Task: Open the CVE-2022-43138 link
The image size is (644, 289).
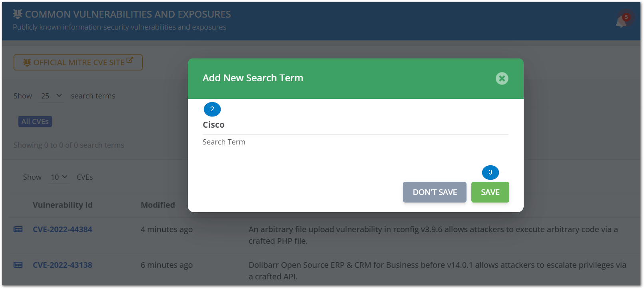Action: (62, 265)
